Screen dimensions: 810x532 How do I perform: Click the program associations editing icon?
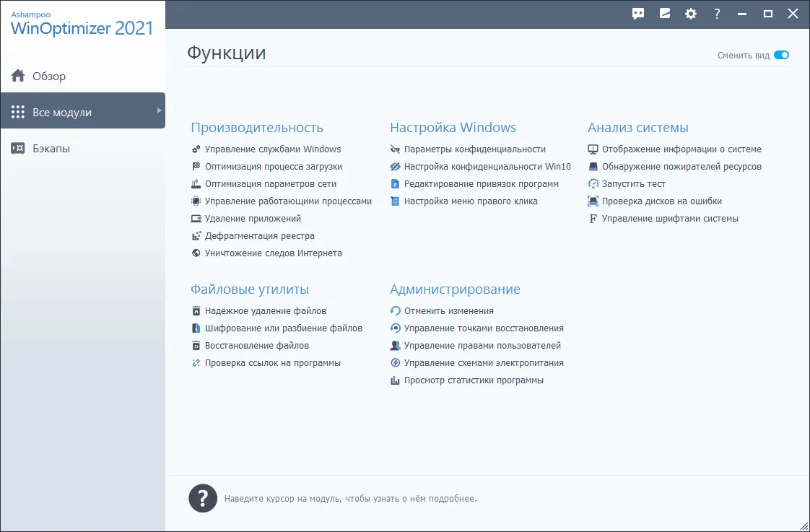click(395, 184)
